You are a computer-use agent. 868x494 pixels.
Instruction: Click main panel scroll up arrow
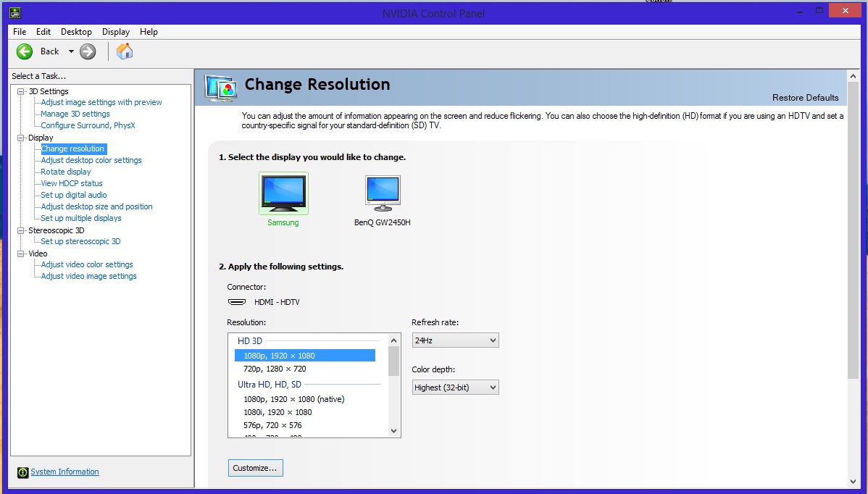853,76
